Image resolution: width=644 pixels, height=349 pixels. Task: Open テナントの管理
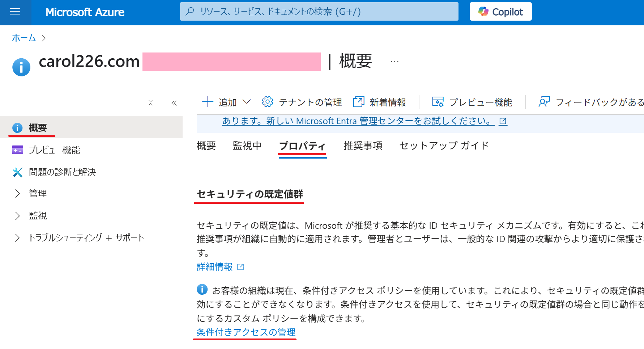302,102
